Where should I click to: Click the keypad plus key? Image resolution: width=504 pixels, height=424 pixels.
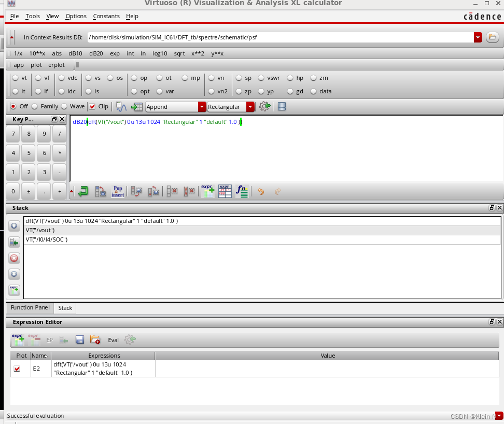pos(60,191)
